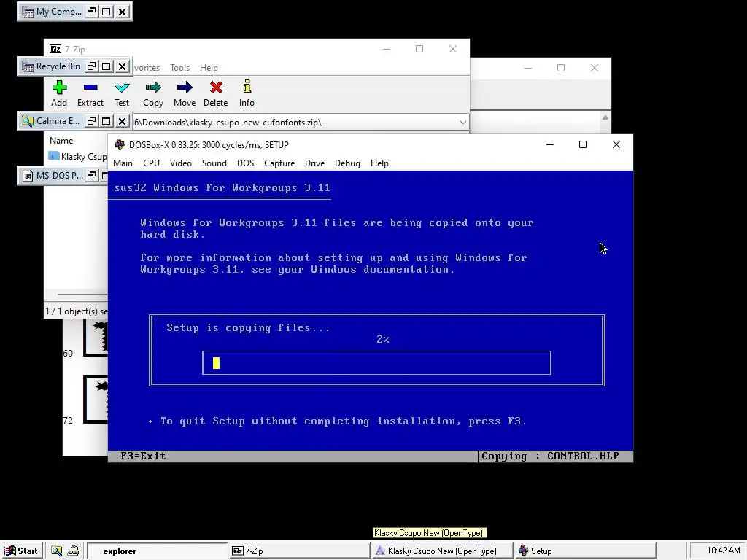
Task: Close the My Computer minimized window
Action: click(x=123, y=12)
